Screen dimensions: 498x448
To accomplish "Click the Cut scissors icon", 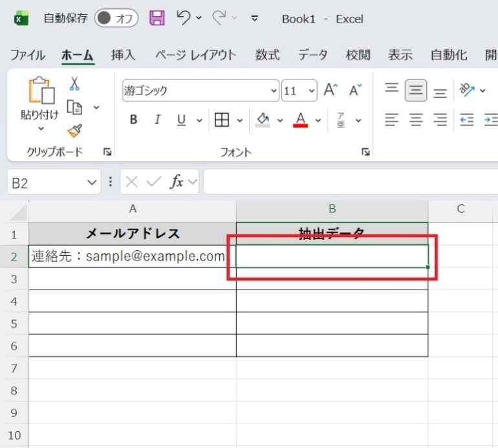I will point(74,84).
